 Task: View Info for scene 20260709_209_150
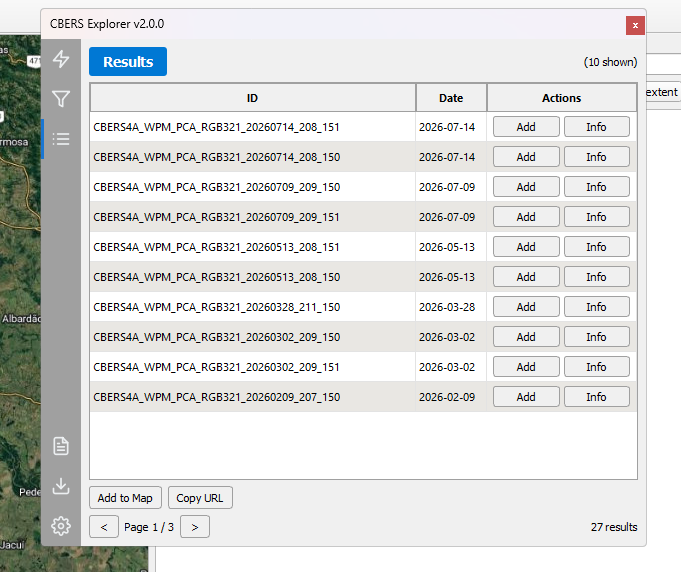coord(596,187)
